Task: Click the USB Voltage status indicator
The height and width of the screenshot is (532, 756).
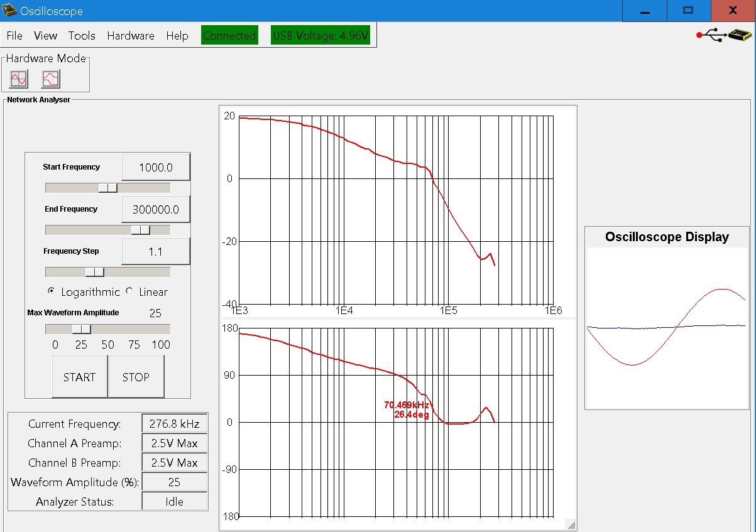Action: (320, 36)
